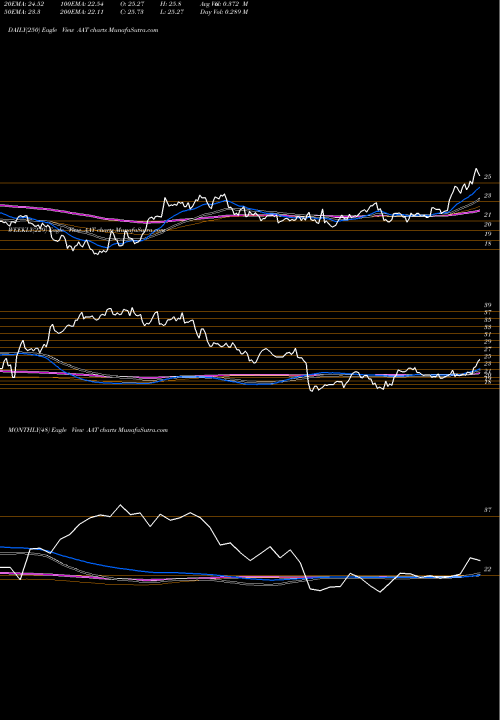This screenshot has width=500, height=720.
Task: Click the 100EMA value text
Action: [x=84, y=4]
